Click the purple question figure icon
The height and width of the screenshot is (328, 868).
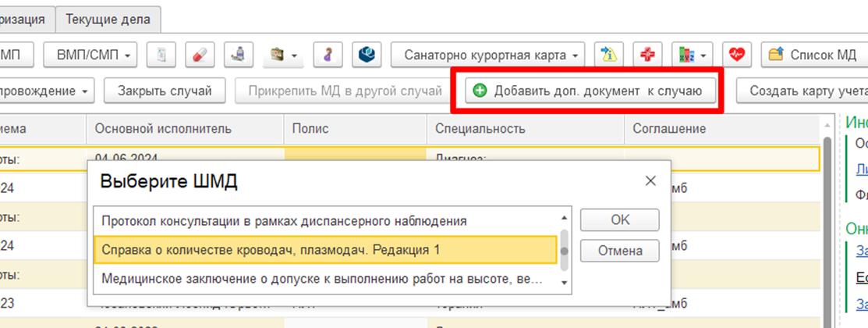click(x=328, y=55)
